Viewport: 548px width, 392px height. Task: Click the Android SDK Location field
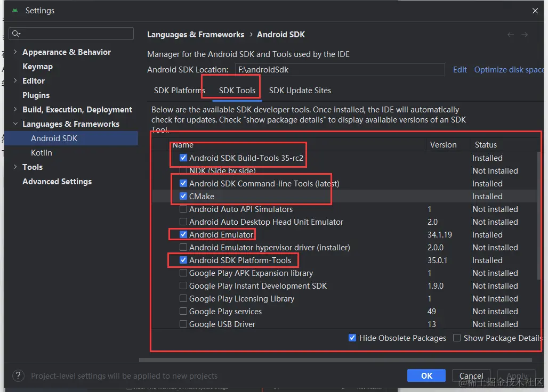coord(340,69)
